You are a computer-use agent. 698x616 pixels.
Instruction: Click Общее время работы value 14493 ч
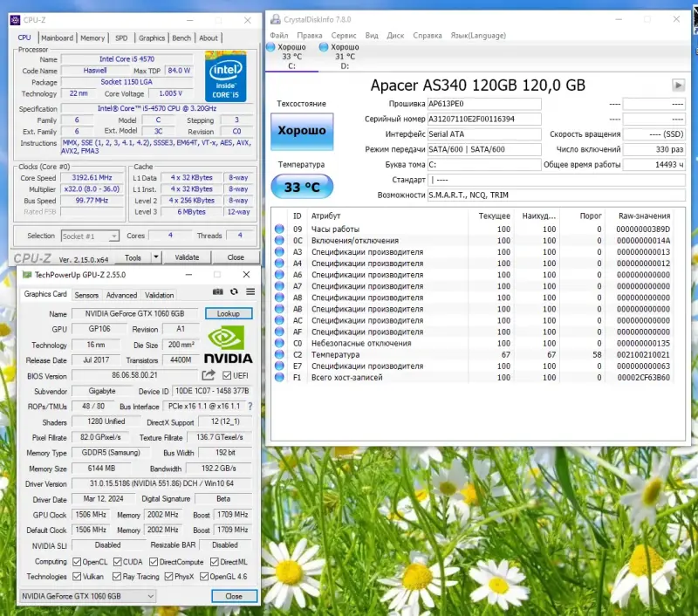[x=654, y=164]
